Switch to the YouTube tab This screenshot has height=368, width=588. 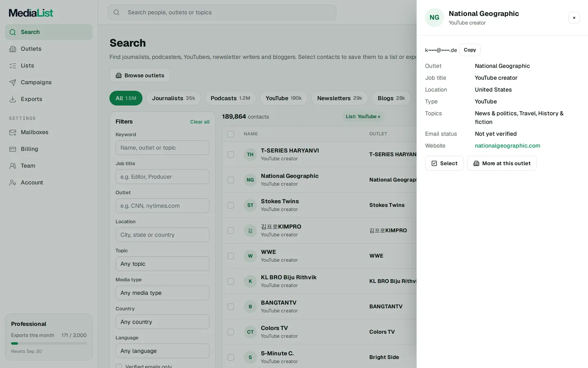[284, 98]
